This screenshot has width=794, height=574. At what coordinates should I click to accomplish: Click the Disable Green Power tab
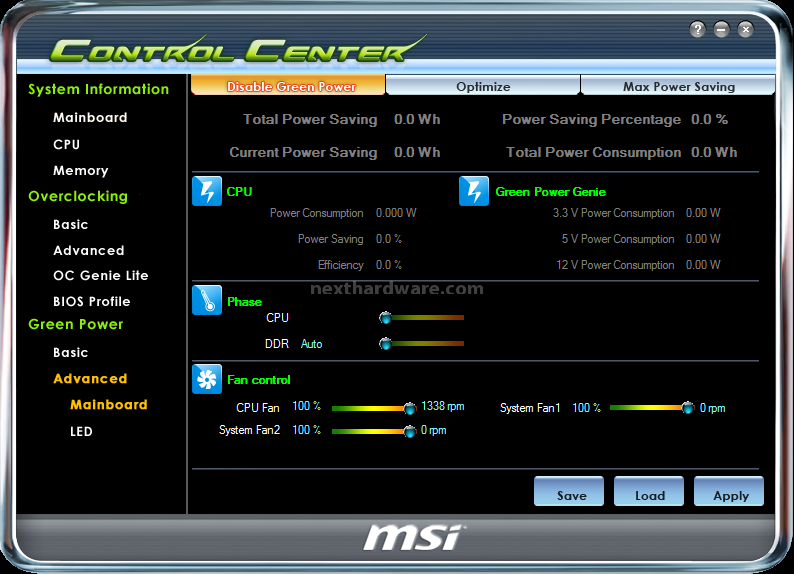(x=288, y=85)
